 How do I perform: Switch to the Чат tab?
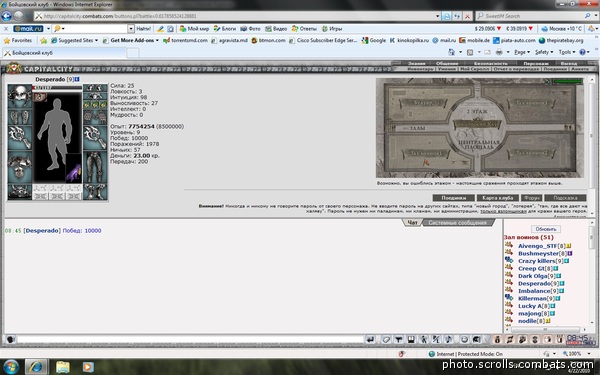pyautogui.click(x=412, y=223)
